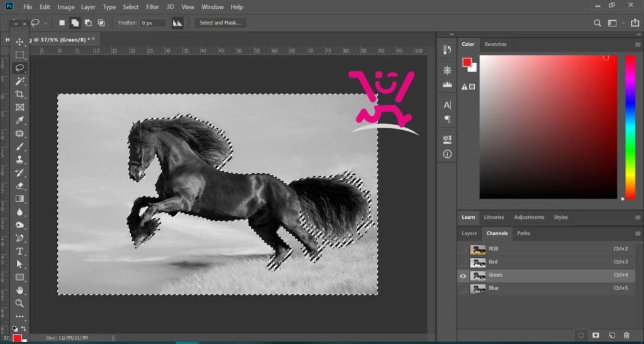Image resolution: width=644 pixels, height=344 pixels.
Task: Select the History Brush tool
Action: (19, 173)
